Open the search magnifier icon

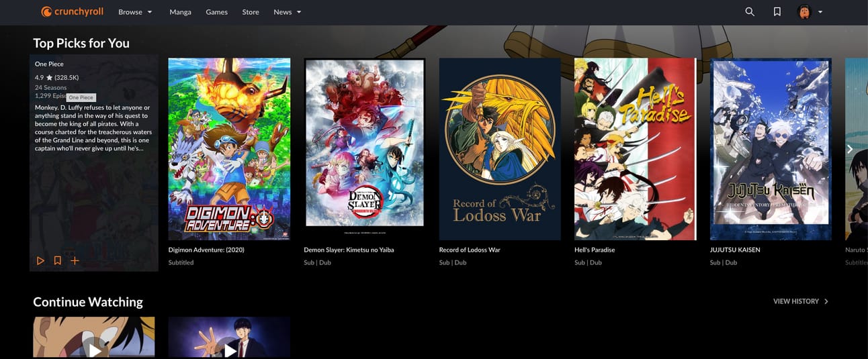(x=750, y=12)
